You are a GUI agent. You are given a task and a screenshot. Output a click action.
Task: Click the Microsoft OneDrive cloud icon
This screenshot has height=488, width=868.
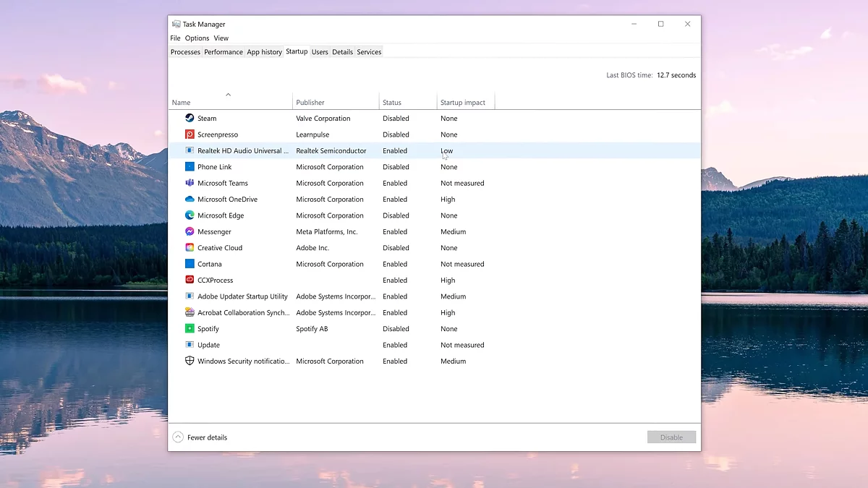coord(190,199)
